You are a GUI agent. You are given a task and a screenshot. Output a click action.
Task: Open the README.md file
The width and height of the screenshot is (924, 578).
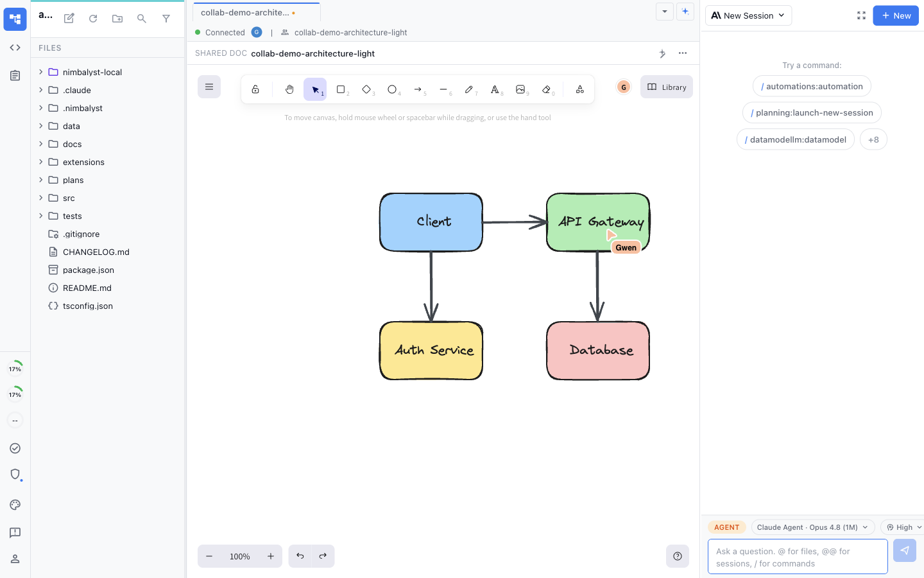108,288
